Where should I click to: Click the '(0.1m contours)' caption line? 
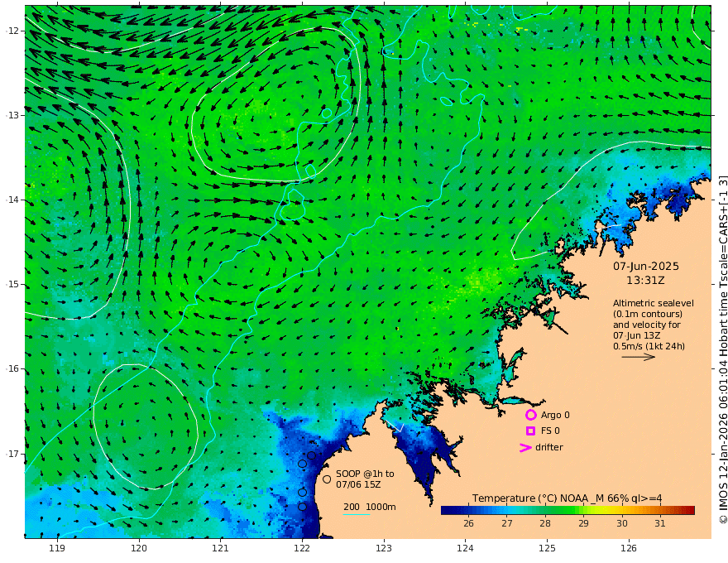pos(648,314)
